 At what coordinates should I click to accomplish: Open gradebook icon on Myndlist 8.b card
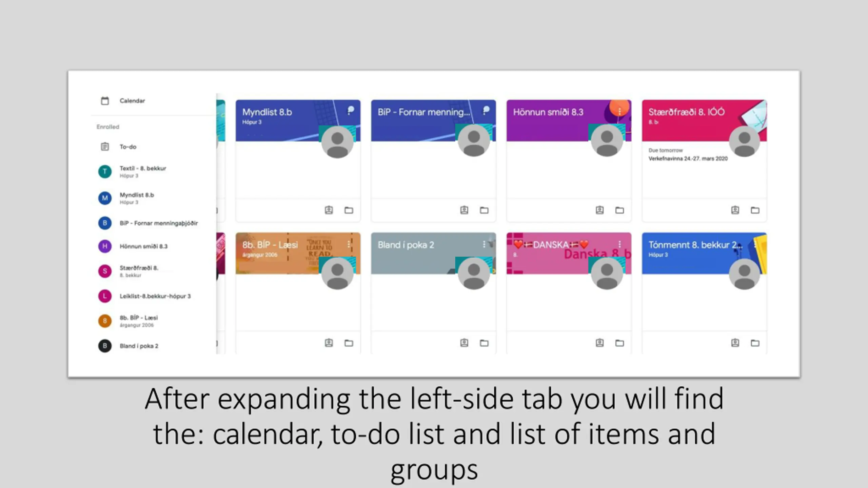point(329,210)
